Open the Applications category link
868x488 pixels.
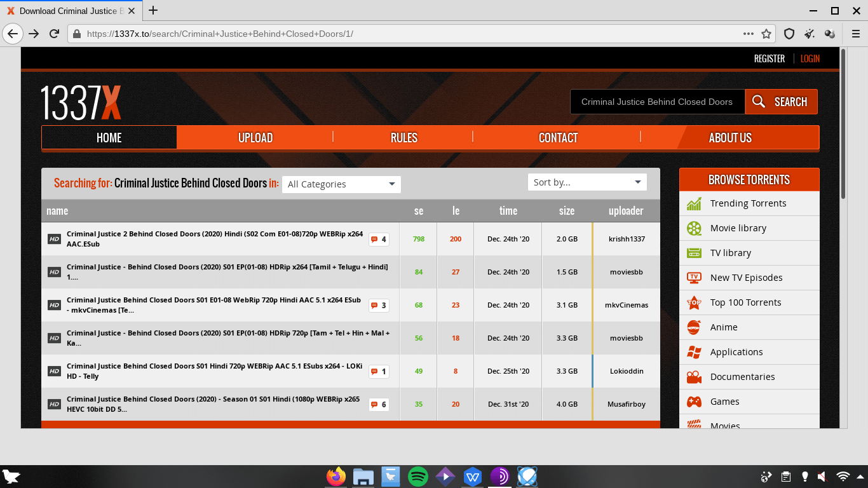[736, 352]
